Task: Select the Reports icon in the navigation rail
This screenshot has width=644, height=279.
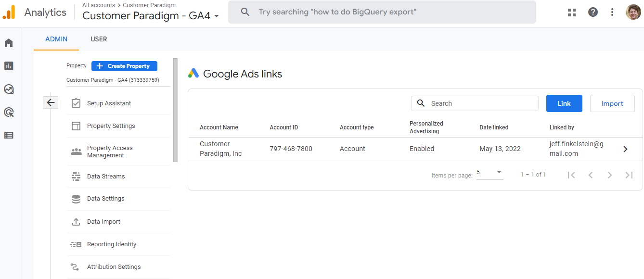Action: pyautogui.click(x=9, y=65)
